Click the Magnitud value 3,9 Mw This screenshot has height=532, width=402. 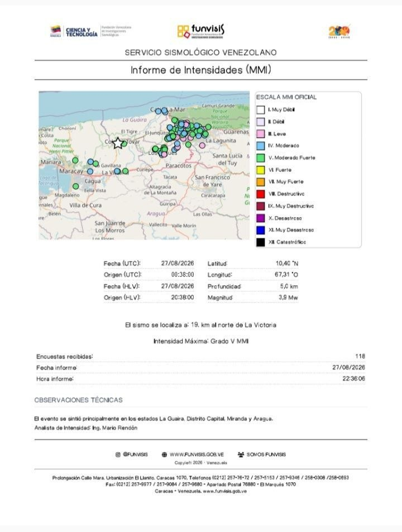(288, 298)
